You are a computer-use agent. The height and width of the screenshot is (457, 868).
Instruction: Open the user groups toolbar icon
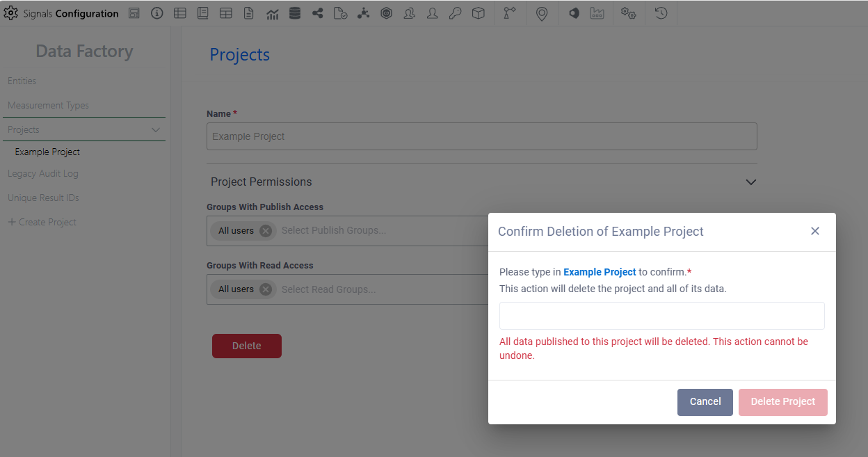[410, 13]
